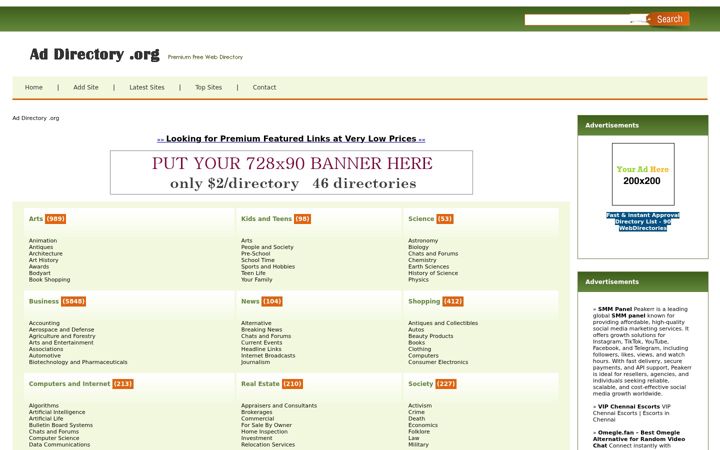Open the Beauty Products subcategory
720x450 pixels.
pyautogui.click(x=431, y=336)
